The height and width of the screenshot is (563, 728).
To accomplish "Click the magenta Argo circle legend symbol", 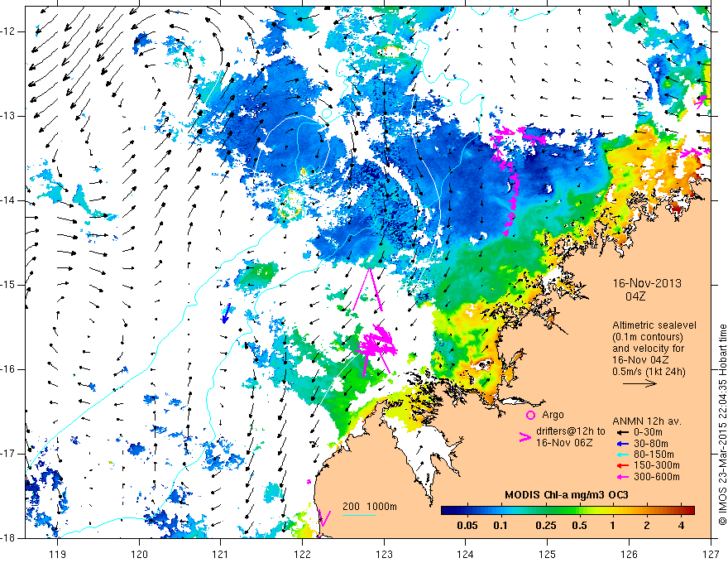I will [530, 416].
